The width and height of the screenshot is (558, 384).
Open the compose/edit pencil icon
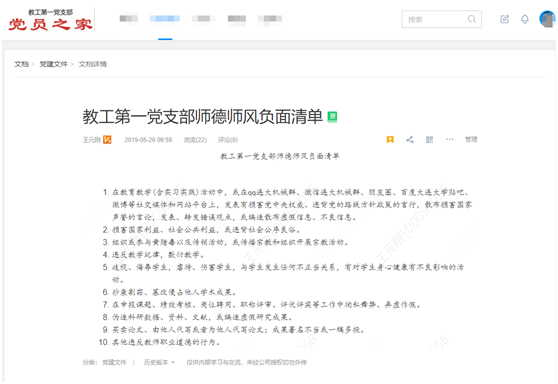click(505, 19)
